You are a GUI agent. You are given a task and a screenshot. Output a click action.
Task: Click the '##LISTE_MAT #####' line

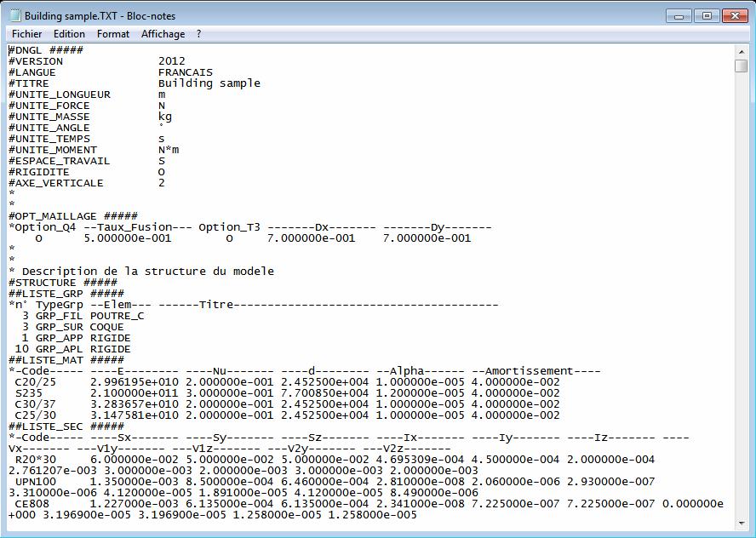tap(66, 361)
